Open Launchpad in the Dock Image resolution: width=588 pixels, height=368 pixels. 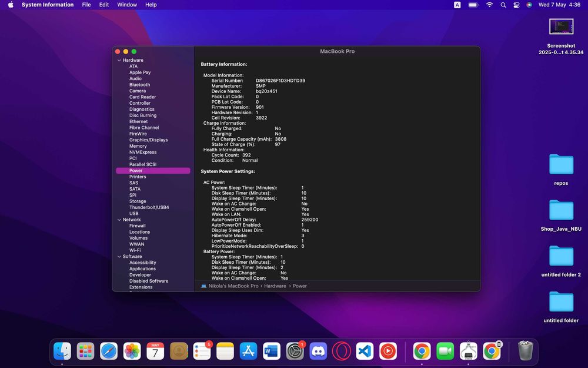[85, 352]
